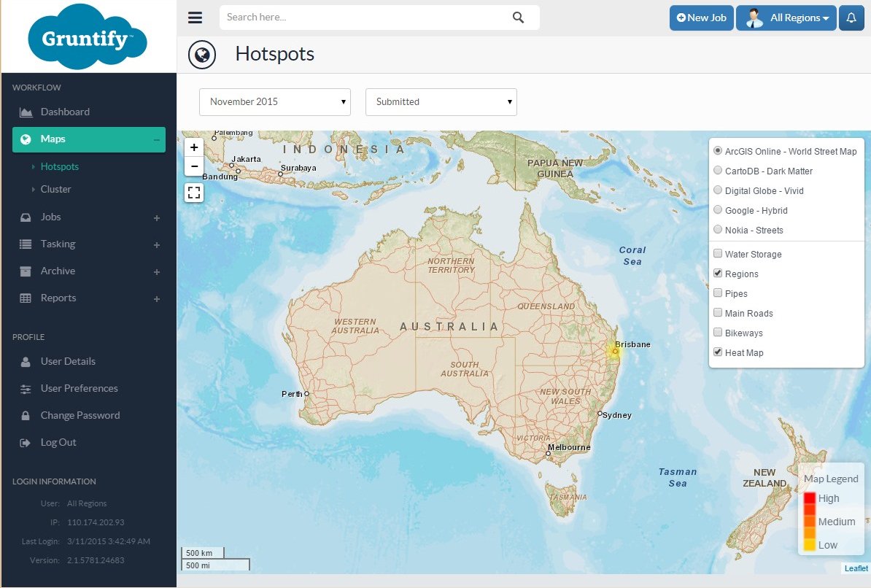Open the Submitted status dropdown

[x=441, y=102]
